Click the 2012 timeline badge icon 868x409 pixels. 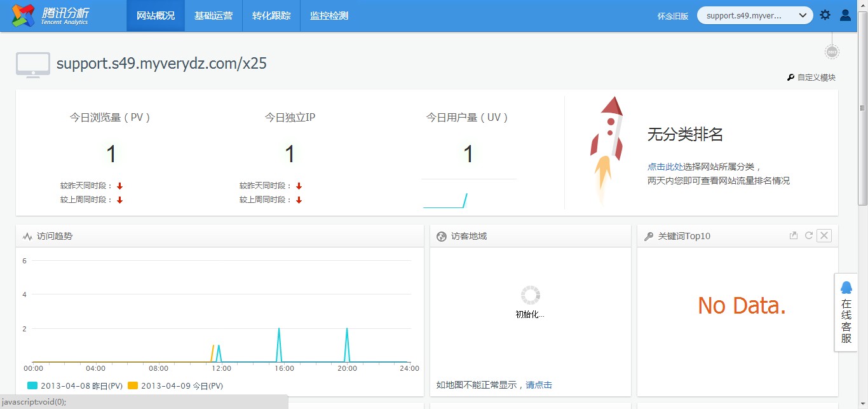click(832, 52)
